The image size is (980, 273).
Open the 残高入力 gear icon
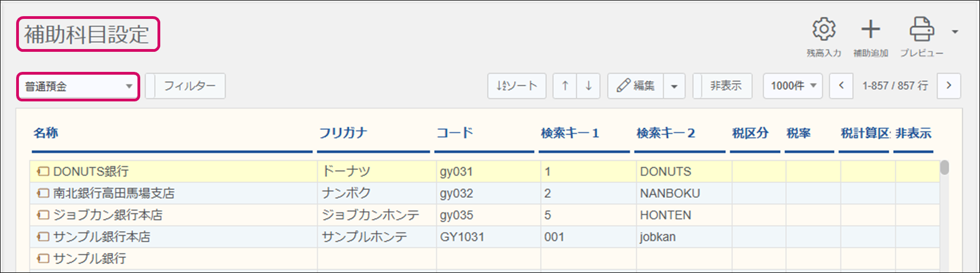tap(824, 30)
